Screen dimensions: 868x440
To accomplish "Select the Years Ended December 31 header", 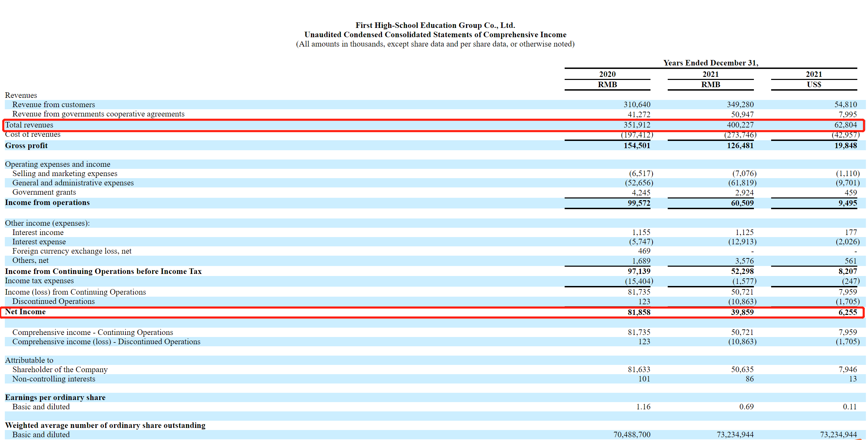I will [x=710, y=63].
